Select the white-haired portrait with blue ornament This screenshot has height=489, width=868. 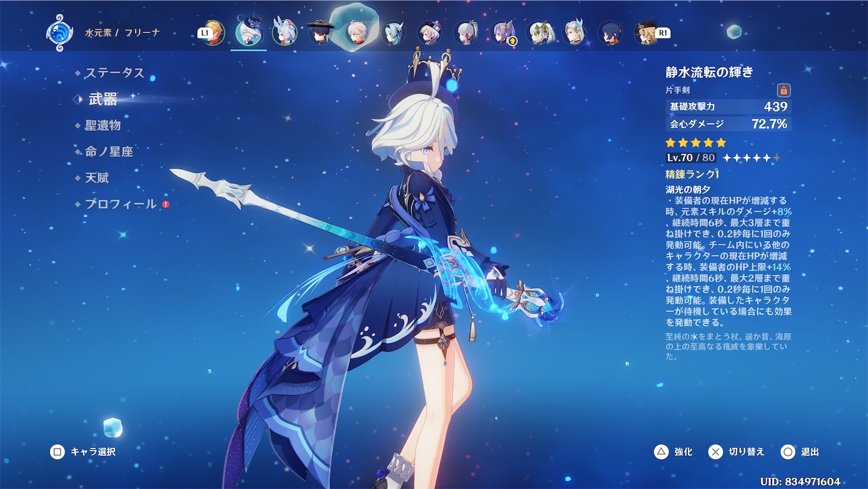pyautogui.click(x=575, y=33)
